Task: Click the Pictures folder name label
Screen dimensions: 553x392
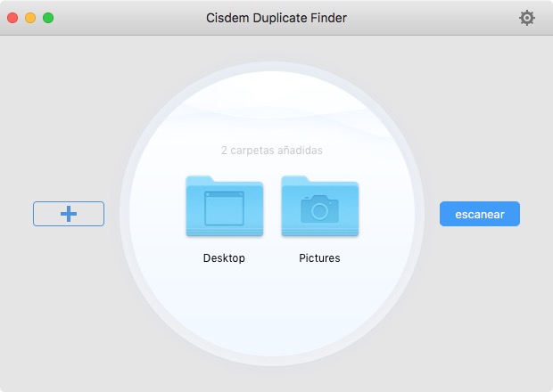Action: 319,258
